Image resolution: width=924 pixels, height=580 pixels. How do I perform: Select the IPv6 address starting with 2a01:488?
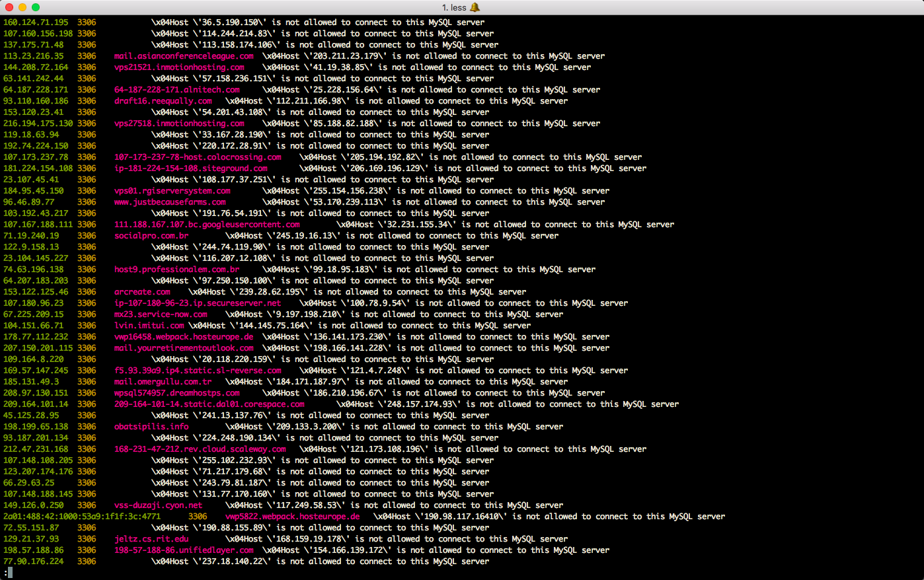coord(82,517)
